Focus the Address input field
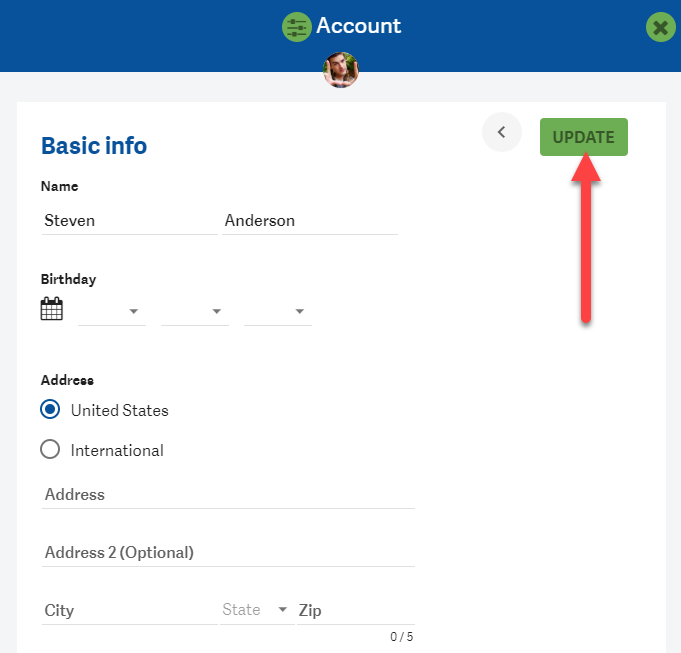 point(228,495)
